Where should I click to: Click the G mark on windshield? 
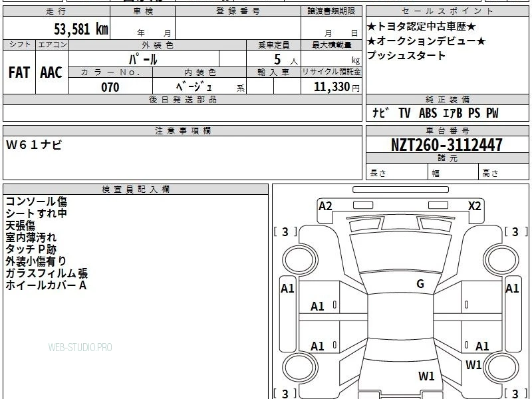coord(420,284)
